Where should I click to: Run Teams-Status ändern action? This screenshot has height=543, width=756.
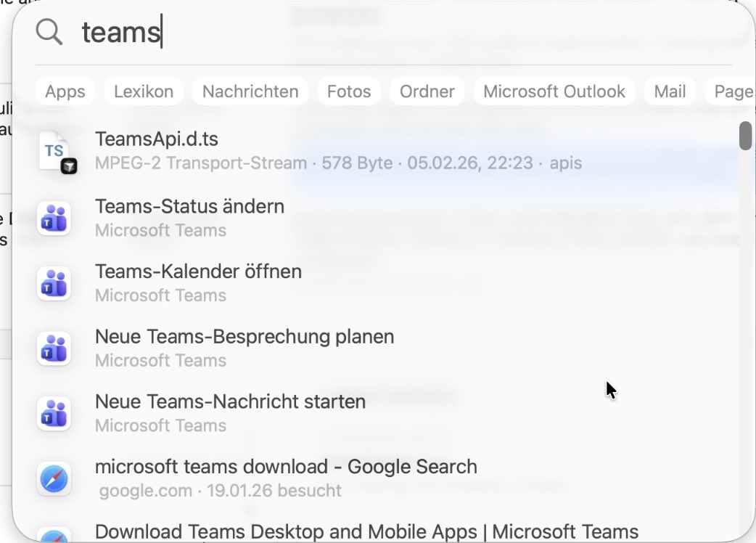pyautogui.click(x=383, y=218)
